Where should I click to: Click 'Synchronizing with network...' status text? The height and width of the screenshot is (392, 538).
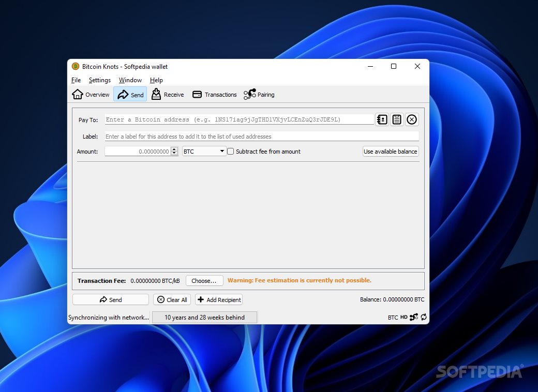point(109,317)
